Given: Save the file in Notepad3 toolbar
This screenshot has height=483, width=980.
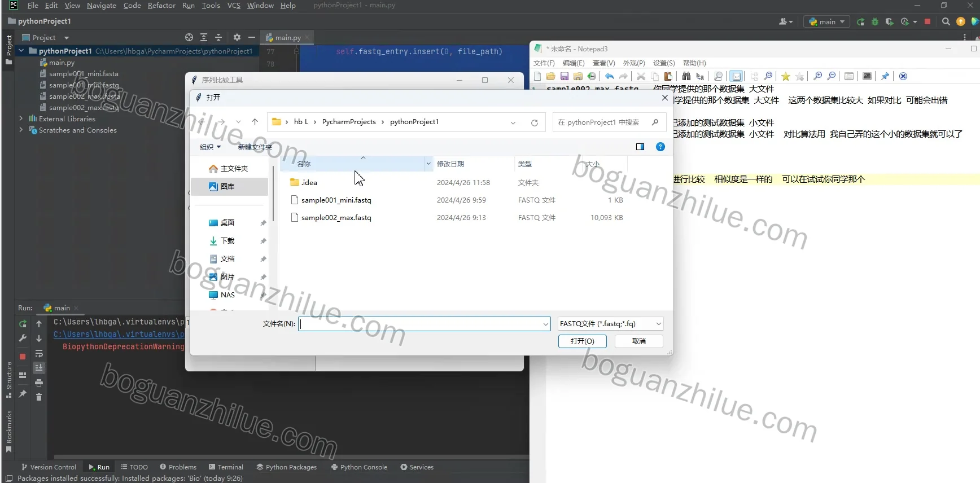Looking at the screenshot, I should pos(564,76).
